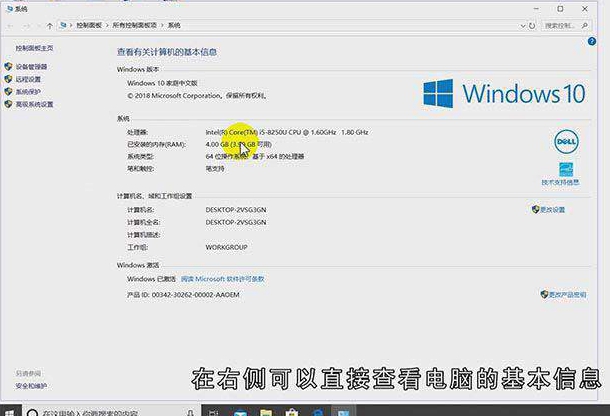Open 技术支持信息 link
The height and width of the screenshot is (416, 610).
(x=560, y=182)
